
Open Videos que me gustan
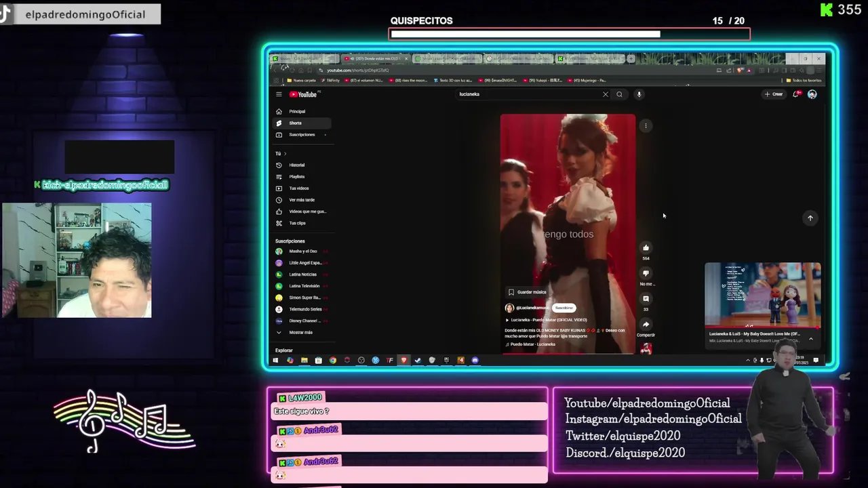(x=303, y=211)
